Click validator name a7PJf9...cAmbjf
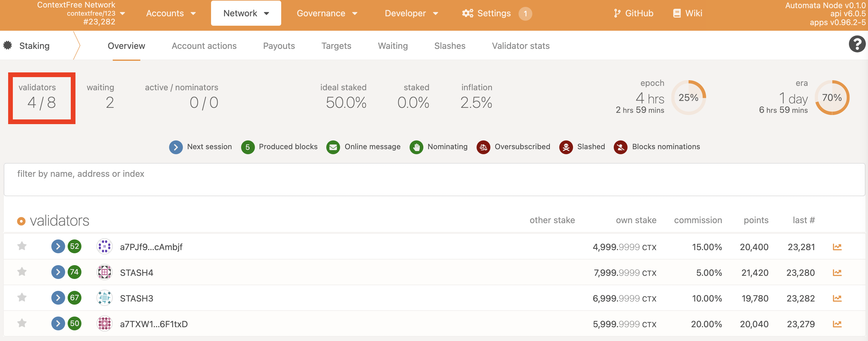Screen dimensions: 868x341 pos(151,247)
